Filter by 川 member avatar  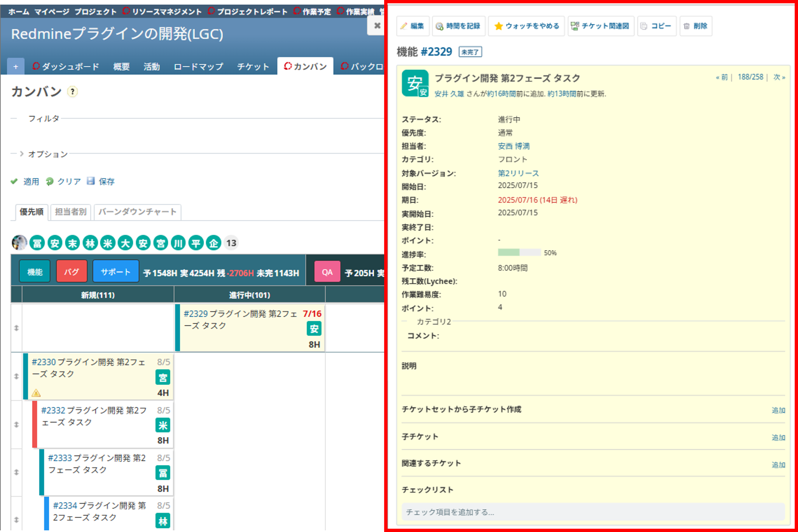(x=178, y=243)
